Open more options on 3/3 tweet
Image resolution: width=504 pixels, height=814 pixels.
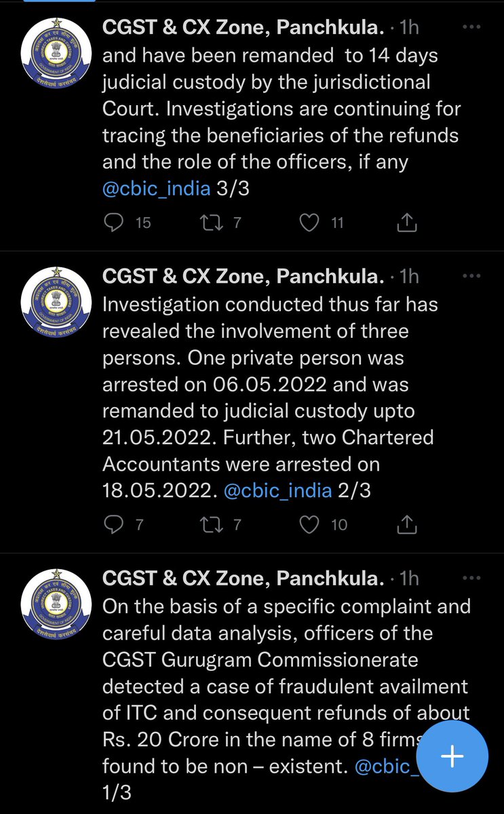click(471, 28)
